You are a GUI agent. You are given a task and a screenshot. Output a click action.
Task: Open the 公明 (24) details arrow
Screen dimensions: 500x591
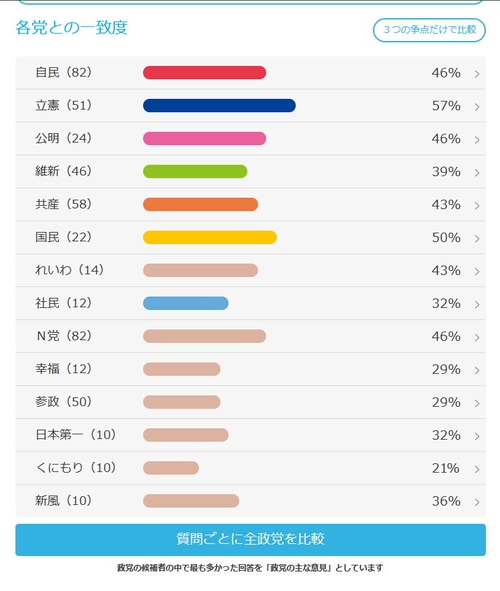tap(477, 140)
